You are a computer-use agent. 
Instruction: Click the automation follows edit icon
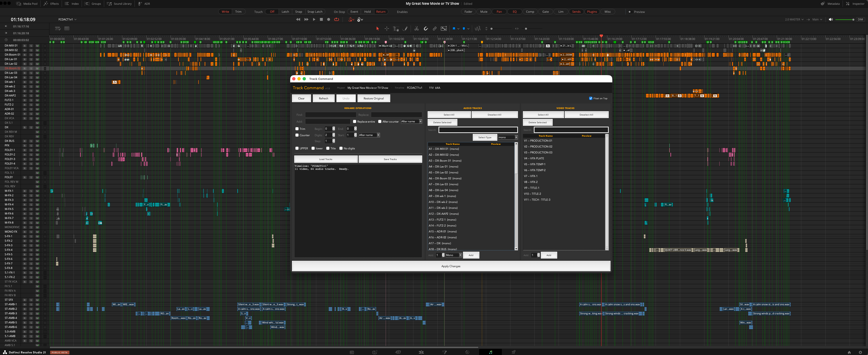(x=444, y=29)
